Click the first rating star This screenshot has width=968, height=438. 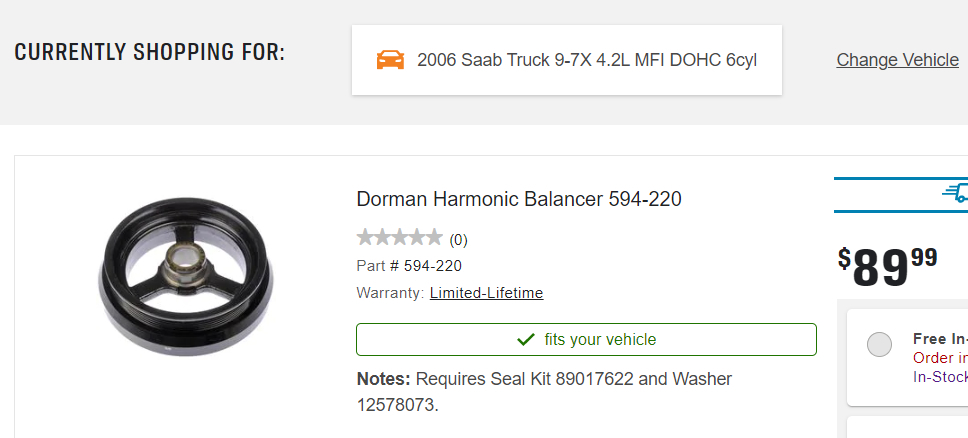pyautogui.click(x=365, y=238)
